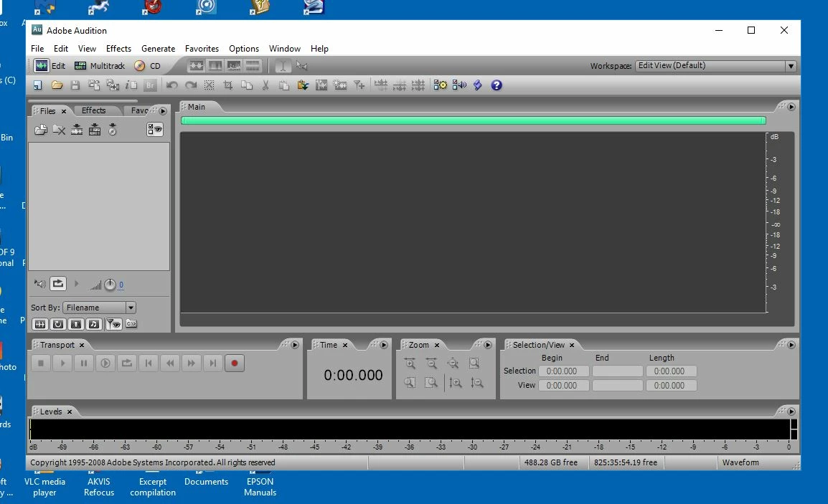Switch to CD view

click(147, 66)
